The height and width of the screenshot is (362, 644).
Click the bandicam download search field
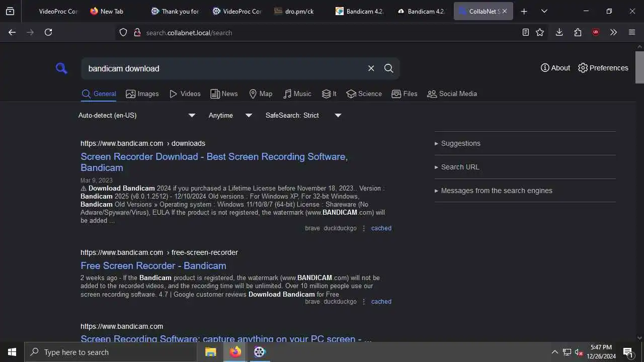pos(221,68)
